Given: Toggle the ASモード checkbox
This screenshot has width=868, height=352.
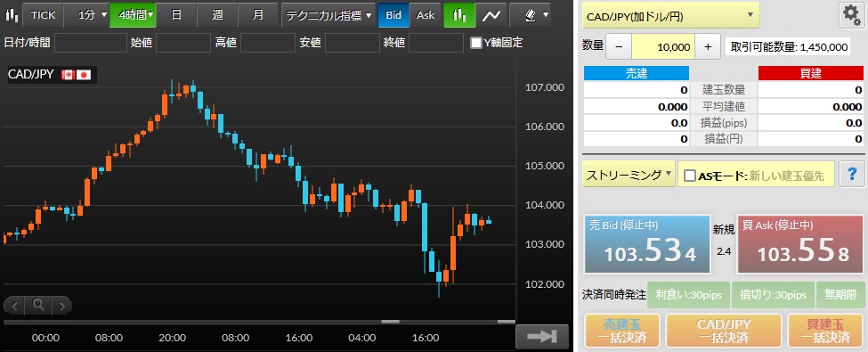Looking at the screenshot, I should (x=690, y=176).
